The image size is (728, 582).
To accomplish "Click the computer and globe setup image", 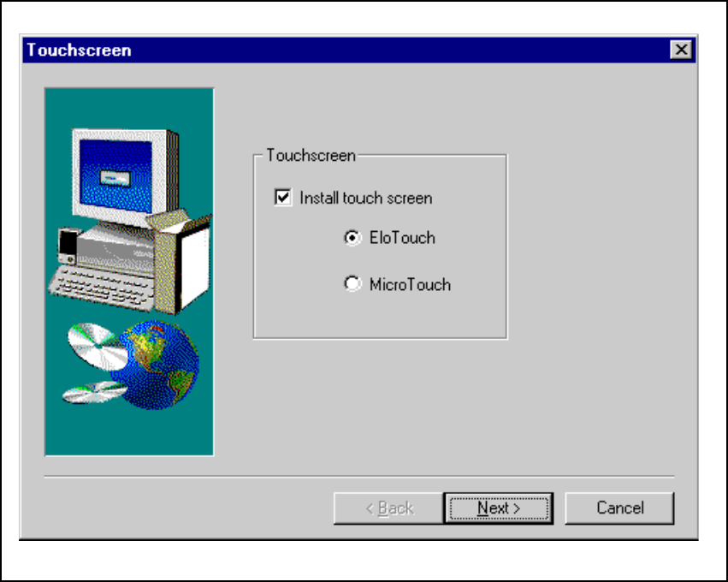I will point(129,271).
